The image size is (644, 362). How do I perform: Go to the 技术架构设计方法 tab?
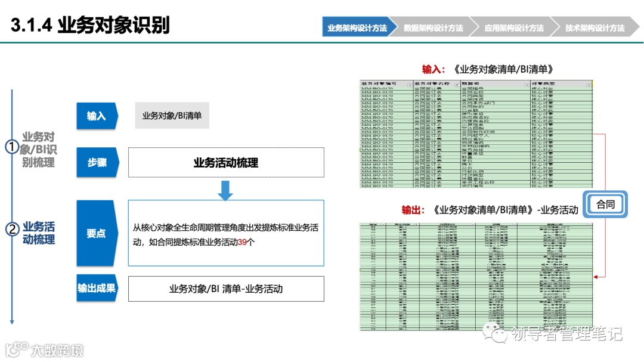click(x=595, y=27)
